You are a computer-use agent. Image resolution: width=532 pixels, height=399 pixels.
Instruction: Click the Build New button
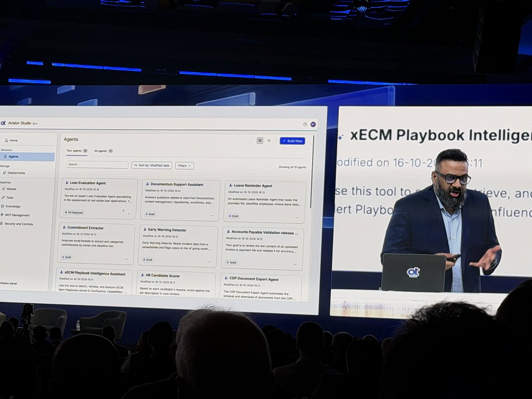click(x=292, y=141)
